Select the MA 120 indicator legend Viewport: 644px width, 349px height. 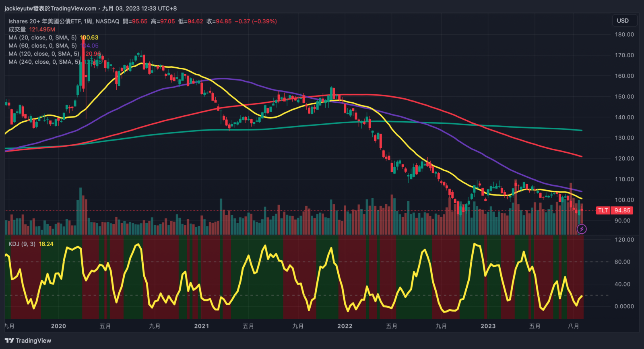tap(43, 54)
